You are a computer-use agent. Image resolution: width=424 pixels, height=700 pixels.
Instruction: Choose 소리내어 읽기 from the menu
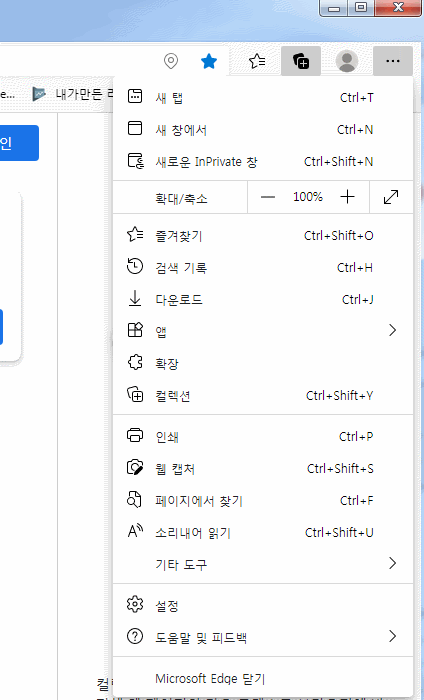click(x=263, y=532)
